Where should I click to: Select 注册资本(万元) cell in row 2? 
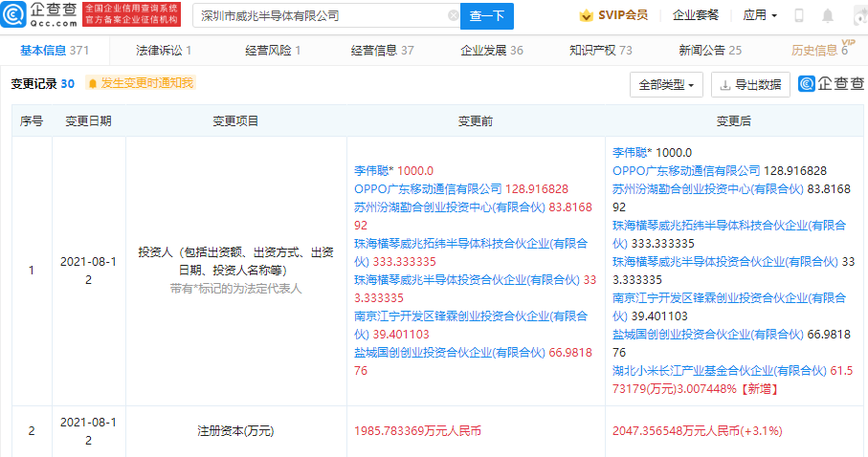[235, 431]
